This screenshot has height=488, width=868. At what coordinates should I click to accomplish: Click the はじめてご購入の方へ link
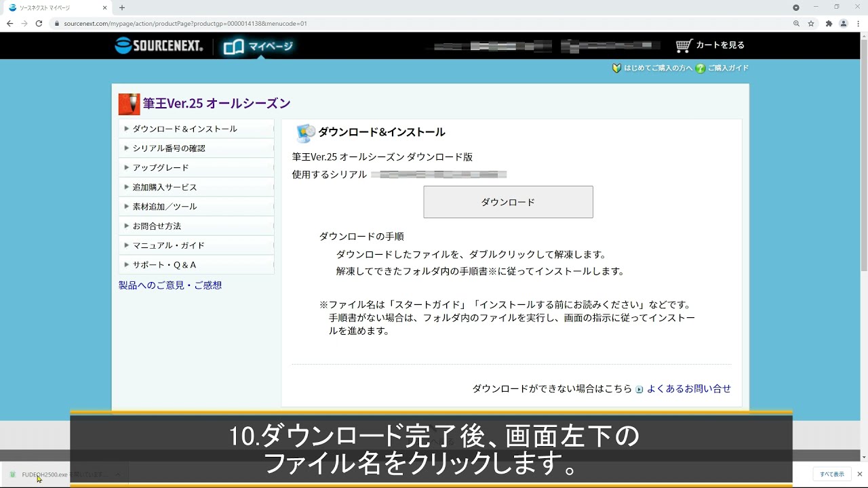652,68
